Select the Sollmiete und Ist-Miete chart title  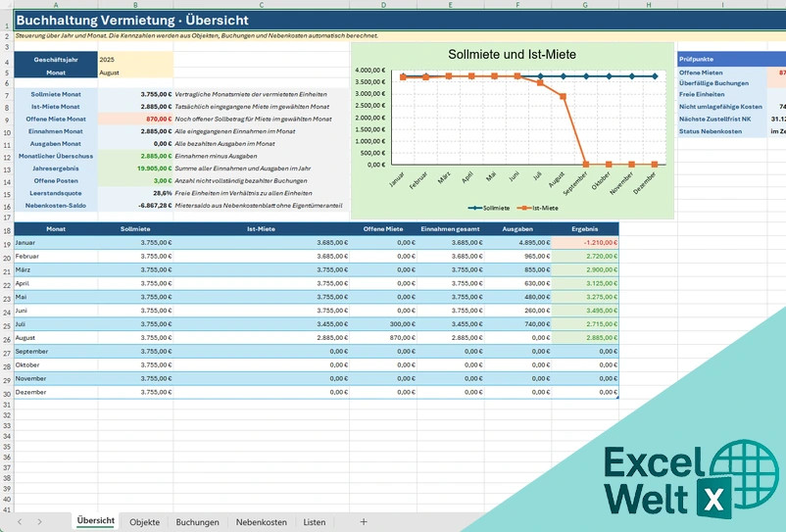pos(512,55)
